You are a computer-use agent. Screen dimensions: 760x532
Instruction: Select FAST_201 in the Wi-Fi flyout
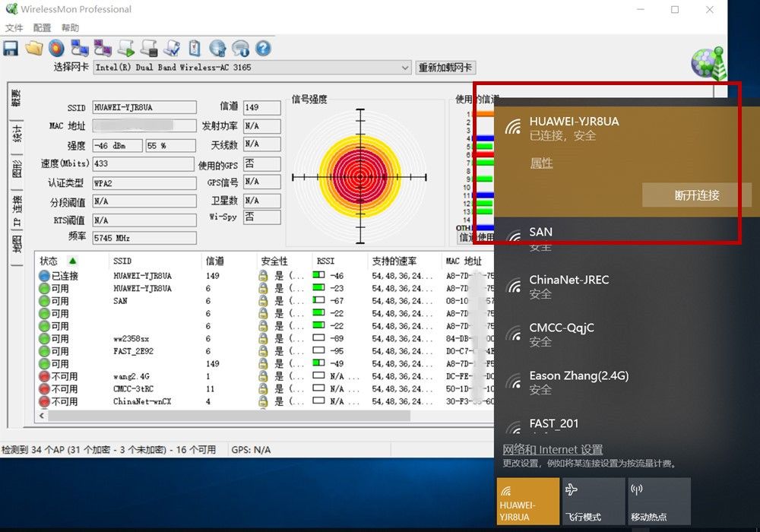(x=627, y=423)
